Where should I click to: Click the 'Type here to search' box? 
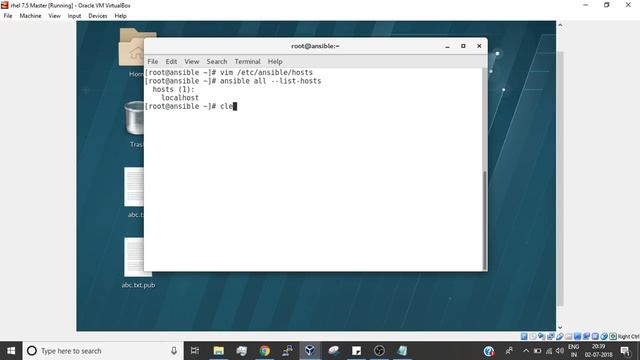click(x=103, y=351)
